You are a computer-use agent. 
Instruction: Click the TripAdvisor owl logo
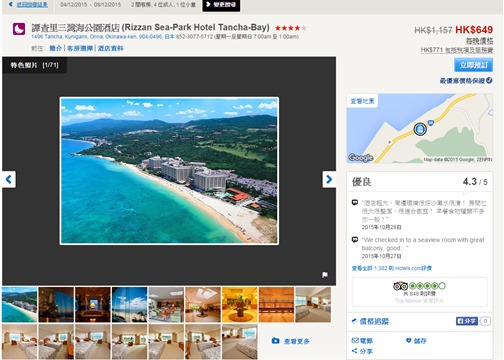(x=400, y=286)
